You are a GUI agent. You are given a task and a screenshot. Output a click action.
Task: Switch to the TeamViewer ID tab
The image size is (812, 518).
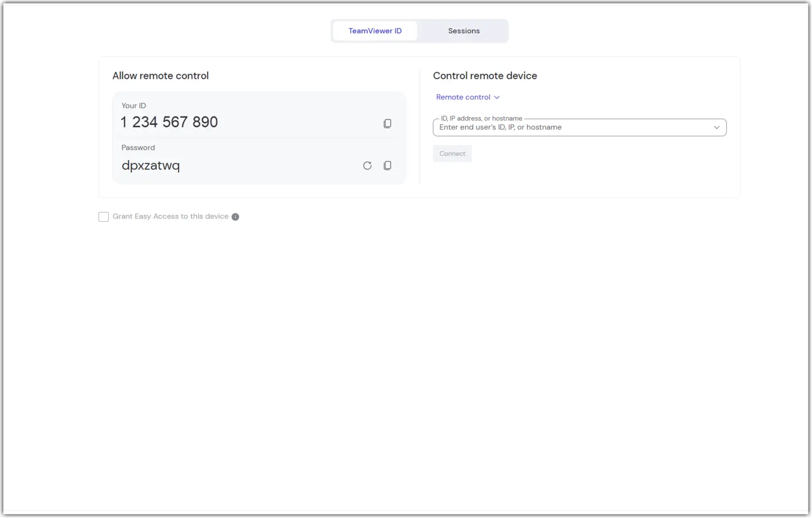375,31
